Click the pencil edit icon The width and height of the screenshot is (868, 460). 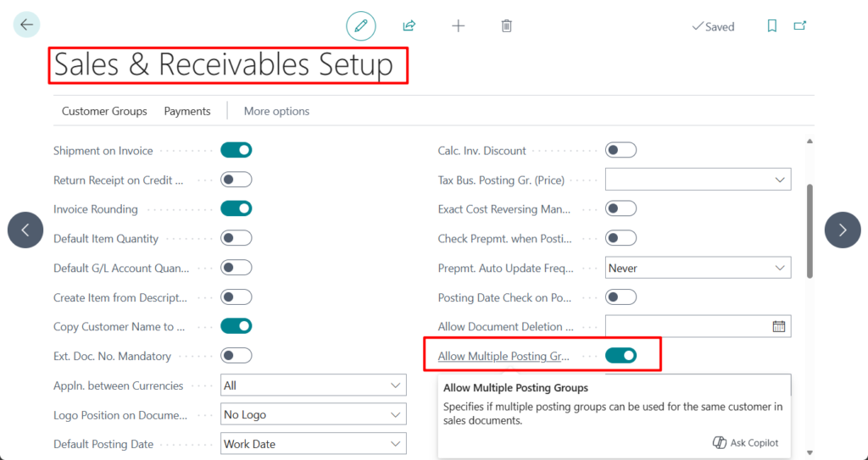point(361,26)
